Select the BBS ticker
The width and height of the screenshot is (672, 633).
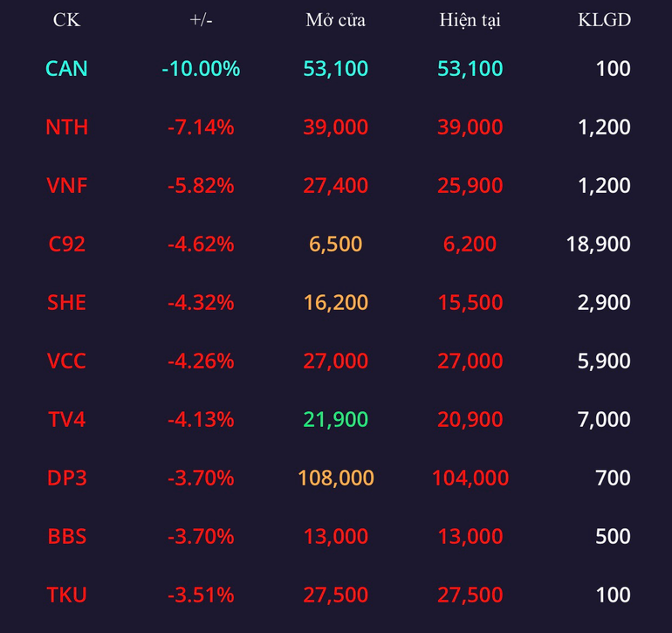[66, 536]
